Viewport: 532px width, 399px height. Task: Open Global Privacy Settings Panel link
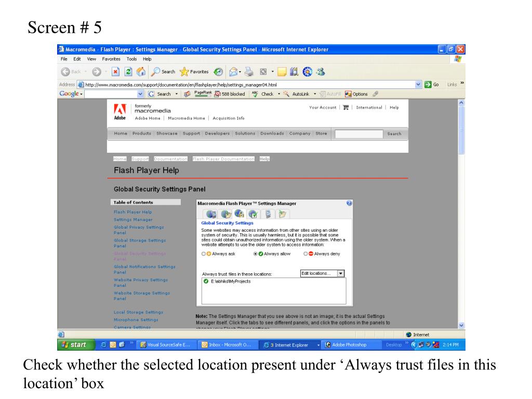(139, 230)
